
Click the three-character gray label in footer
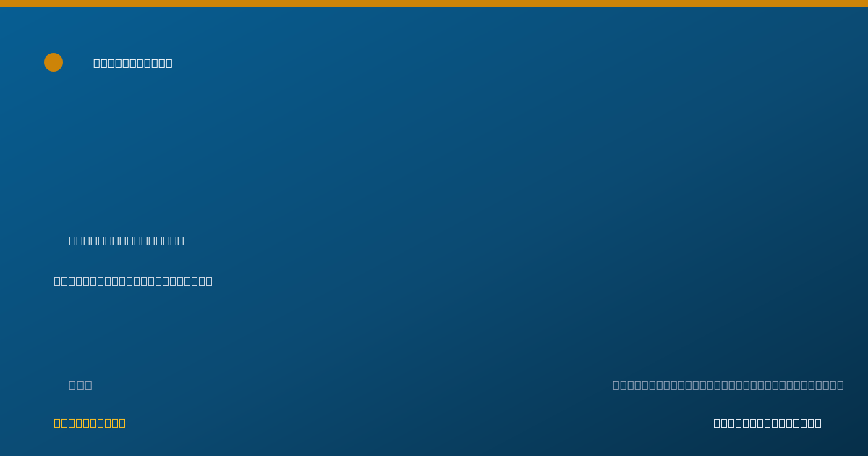point(80,385)
